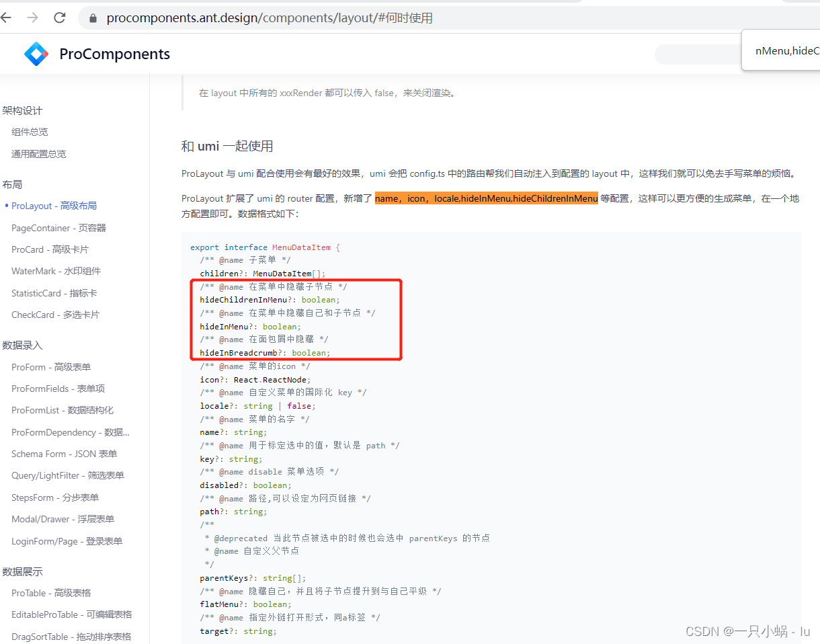This screenshot has width=820, height=644.
Task: Click the 'parentKeys?: string[];' line
Action: (253, 578)
